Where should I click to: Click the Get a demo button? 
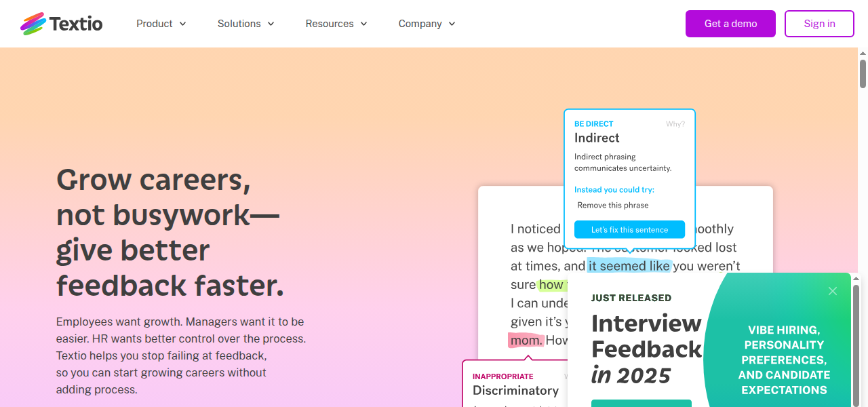click(730, 24)
